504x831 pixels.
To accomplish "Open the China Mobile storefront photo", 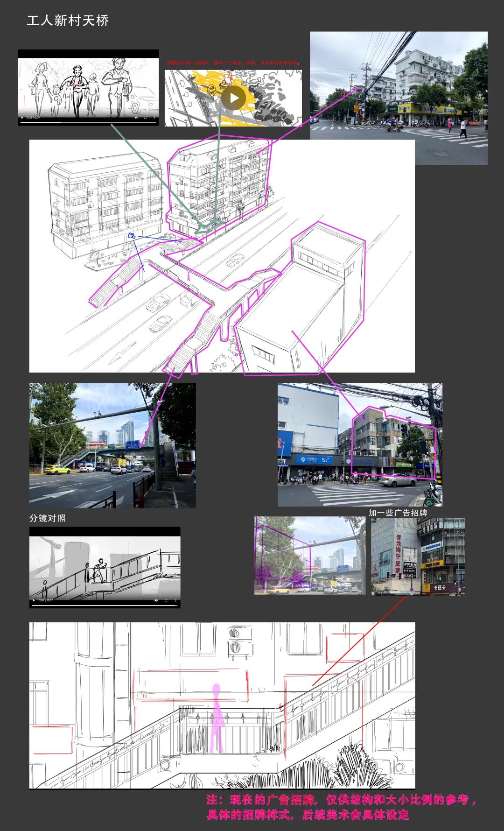I will [x=359, y=444].
